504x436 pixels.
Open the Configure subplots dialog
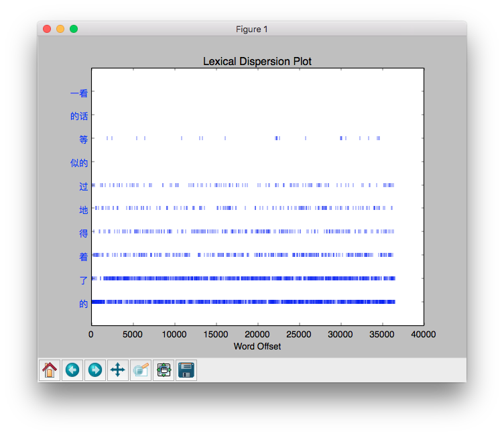tap(164, 370)
